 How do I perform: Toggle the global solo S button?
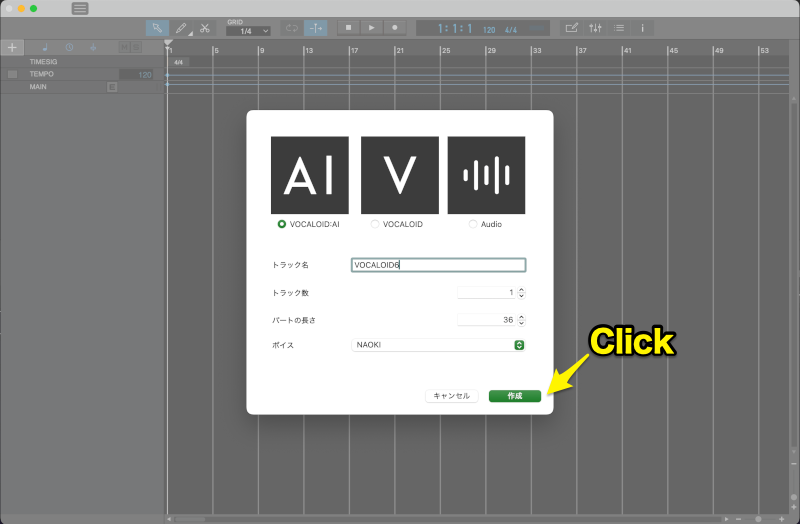(x=136, y=47)
